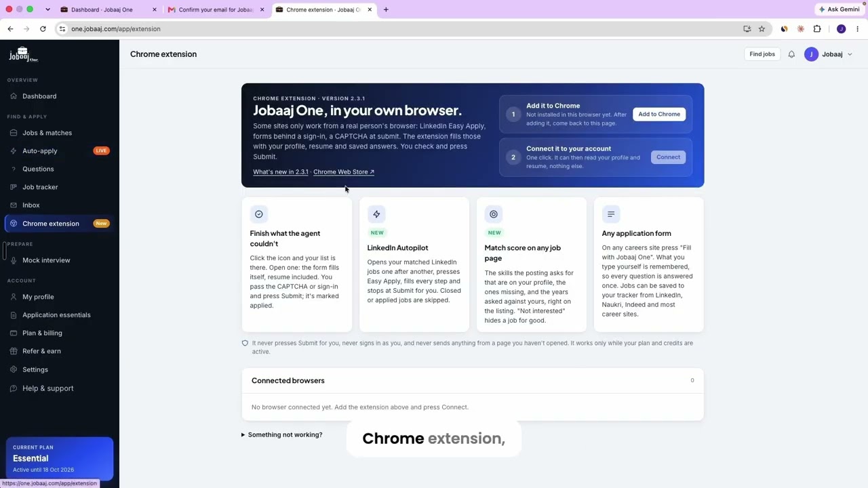This screenshot has width=868, height=488.
Task: Open notifications bell
Action: pos(791,54)
